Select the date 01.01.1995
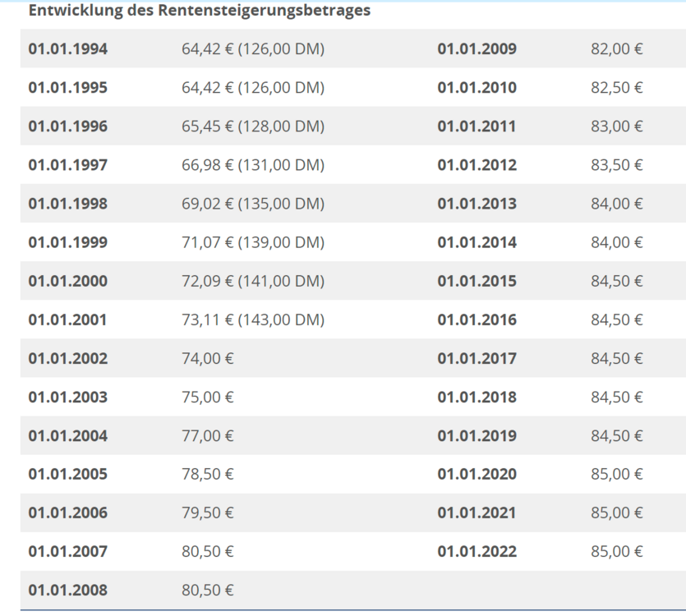 [68, 88]
